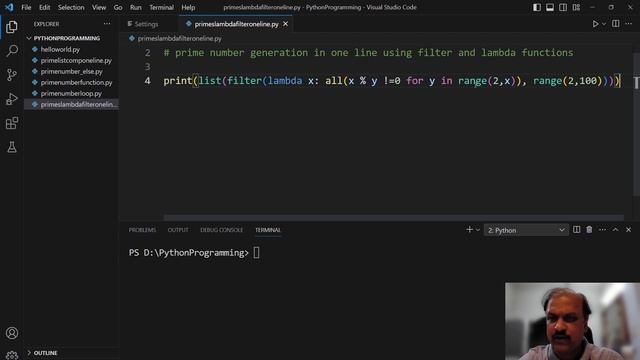Open Customize Layout icon

click(576, 7)
